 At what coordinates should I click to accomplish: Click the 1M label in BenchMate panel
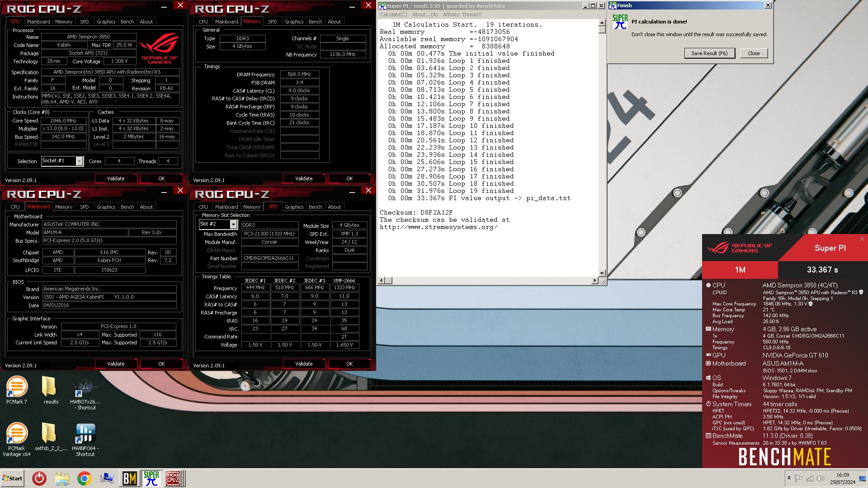(740, 270)
